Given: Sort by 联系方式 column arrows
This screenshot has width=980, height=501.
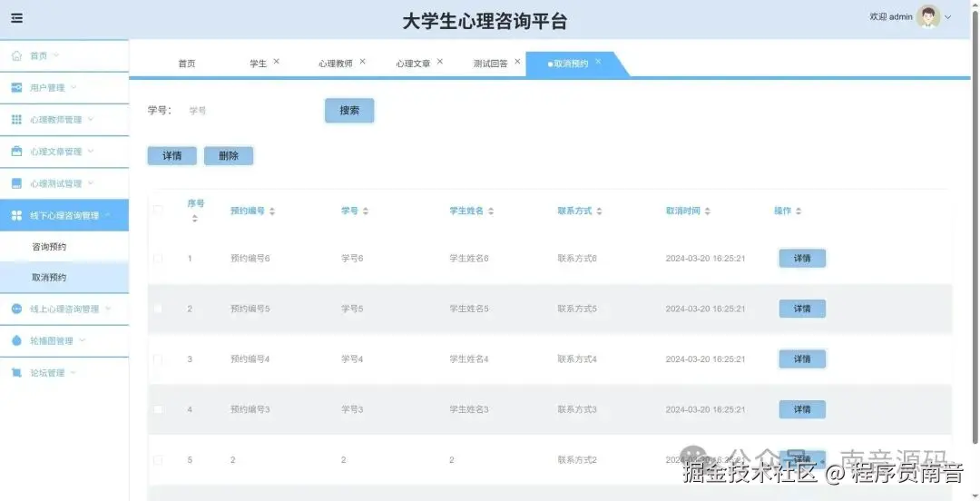Looking at the screenshot, I should [599, 211].
